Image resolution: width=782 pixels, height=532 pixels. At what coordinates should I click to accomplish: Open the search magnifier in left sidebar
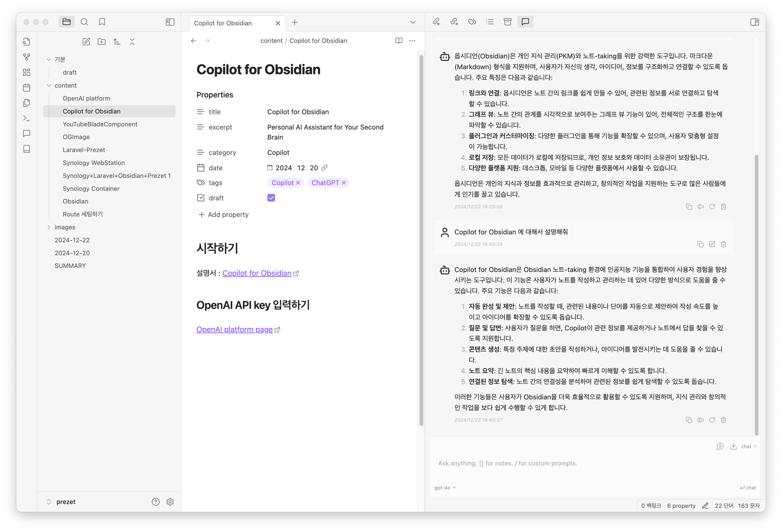point(84,22)
